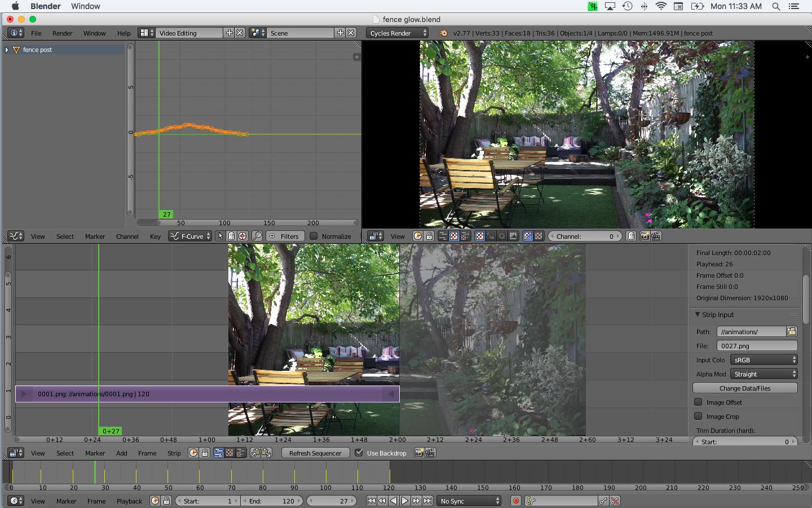Image resolution: width=812 pixels, height=508 pixels.
Task: Activate the zoom magnifier icon in Graph Editor
Action: 258,236
